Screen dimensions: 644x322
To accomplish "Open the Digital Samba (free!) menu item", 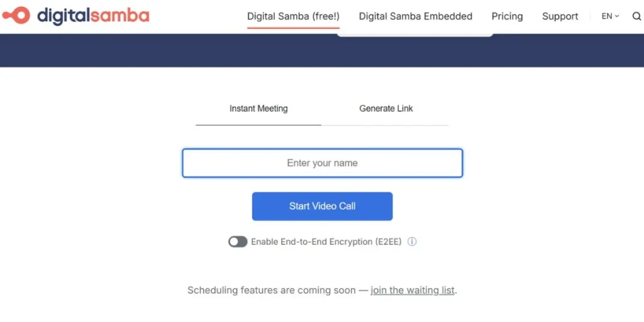I will click(x=293, y=16).
